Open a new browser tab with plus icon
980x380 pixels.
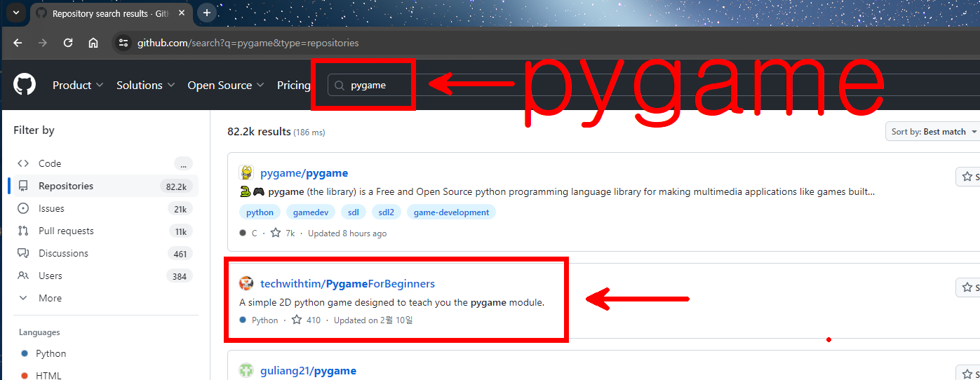tap(206, 13)
